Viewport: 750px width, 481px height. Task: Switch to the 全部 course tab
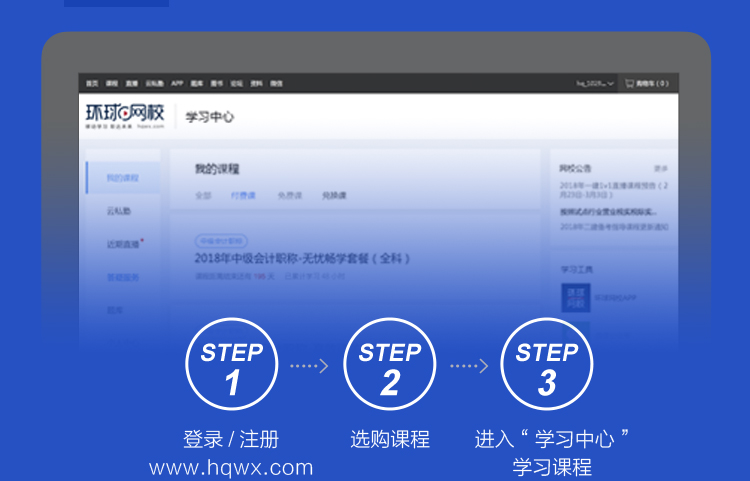coord(203,196)
